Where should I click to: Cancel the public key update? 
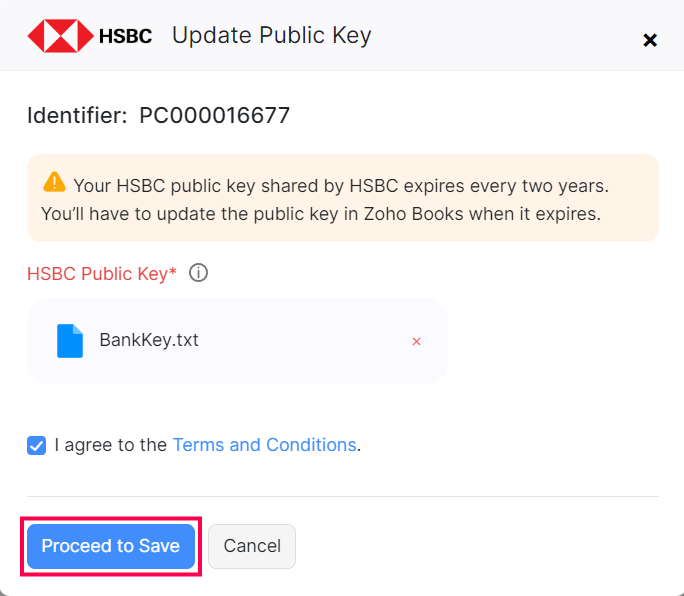point(252,546)
